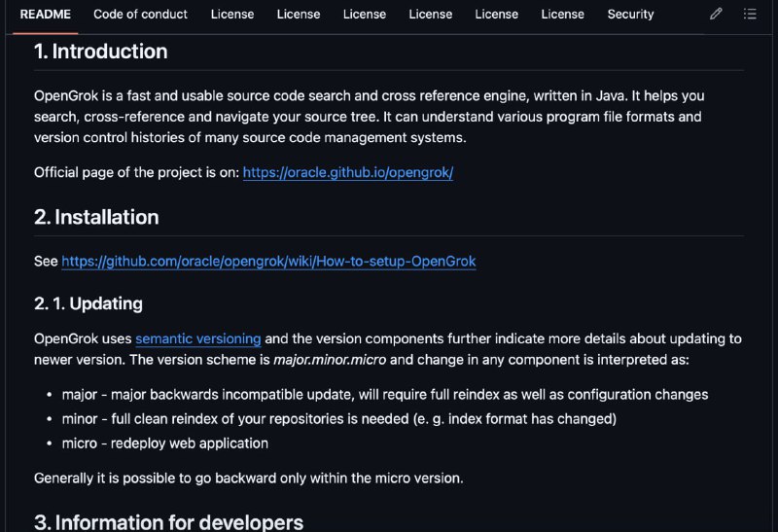The image size is (778, 532).
Task: Click the "minor" full clean reindex bullet
Action: 338,419
